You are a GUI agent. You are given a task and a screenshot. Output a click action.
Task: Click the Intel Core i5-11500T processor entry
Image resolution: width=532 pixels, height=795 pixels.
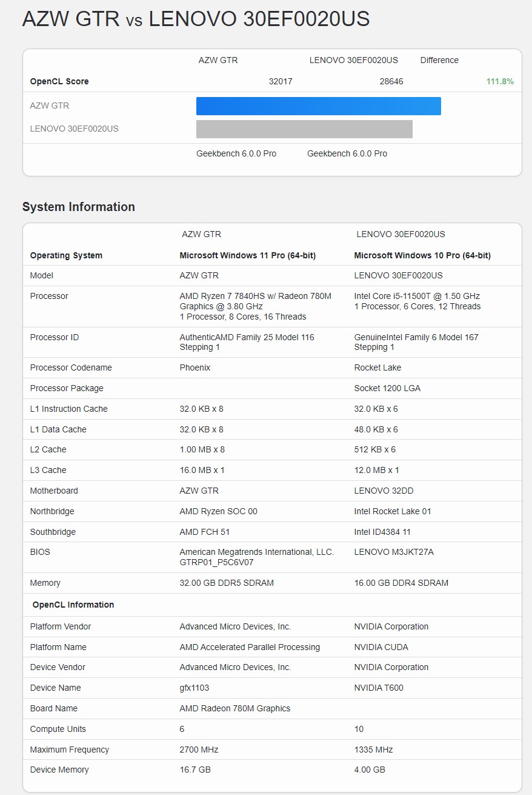[417, 296]
